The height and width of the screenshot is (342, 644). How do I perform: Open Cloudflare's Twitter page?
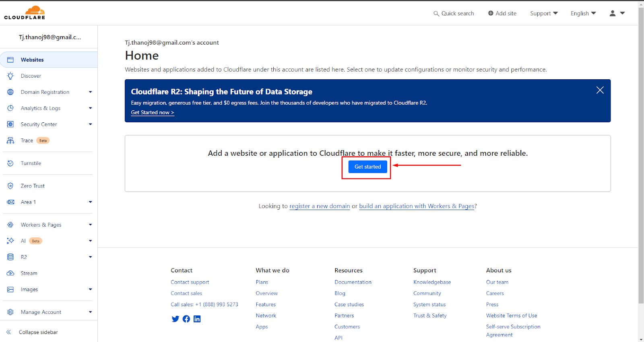175,319
